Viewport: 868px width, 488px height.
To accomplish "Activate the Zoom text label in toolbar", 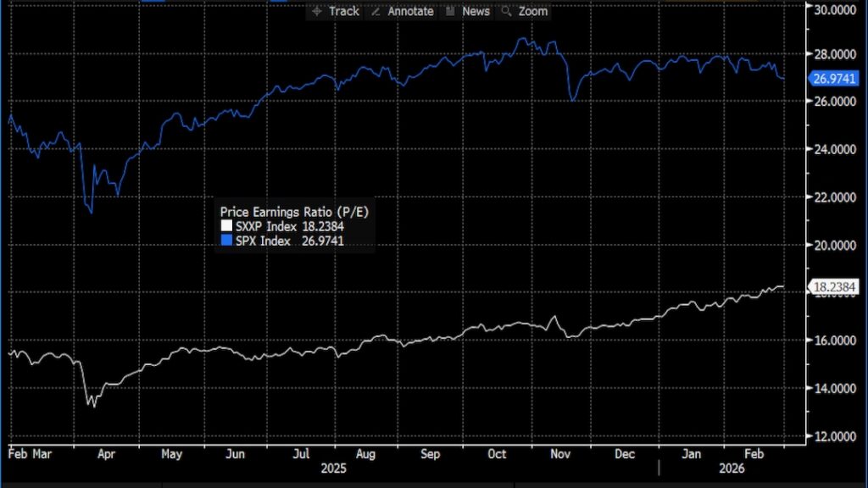I will pos(533,11).
